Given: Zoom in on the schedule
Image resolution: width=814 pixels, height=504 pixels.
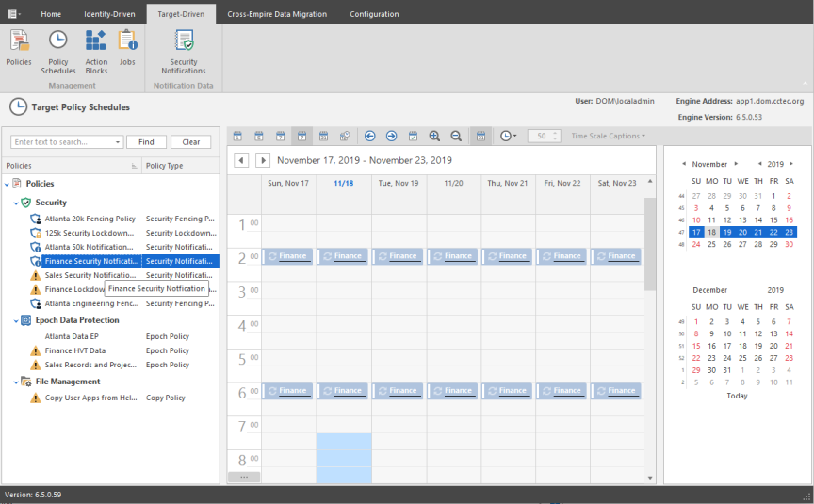Looking at the screenshot, I should (434, 136).
